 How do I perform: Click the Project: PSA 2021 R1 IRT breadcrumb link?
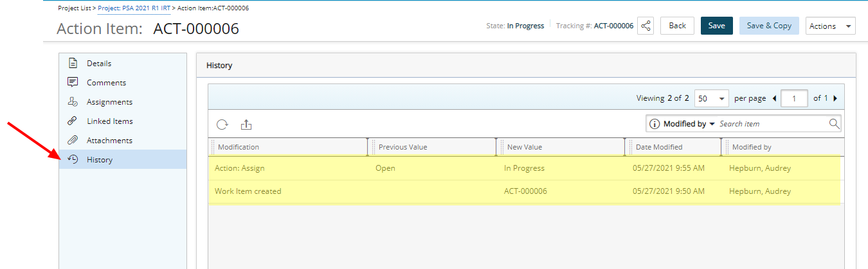point(134,8)
